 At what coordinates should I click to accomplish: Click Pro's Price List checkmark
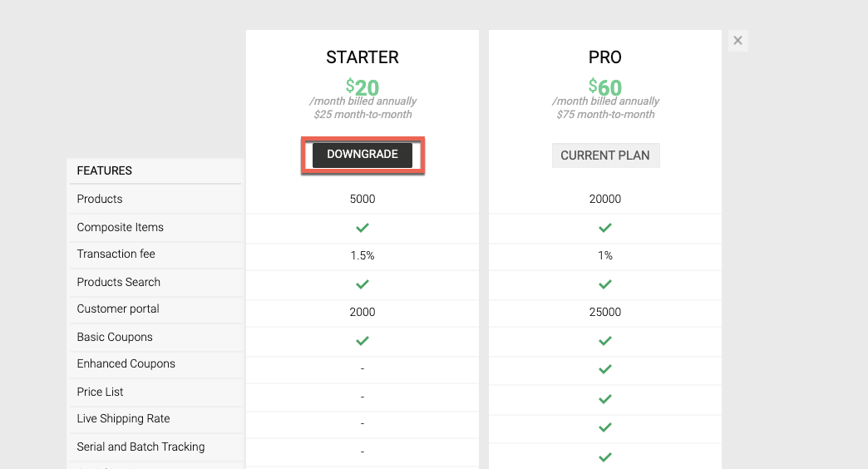tap(605, 398)
